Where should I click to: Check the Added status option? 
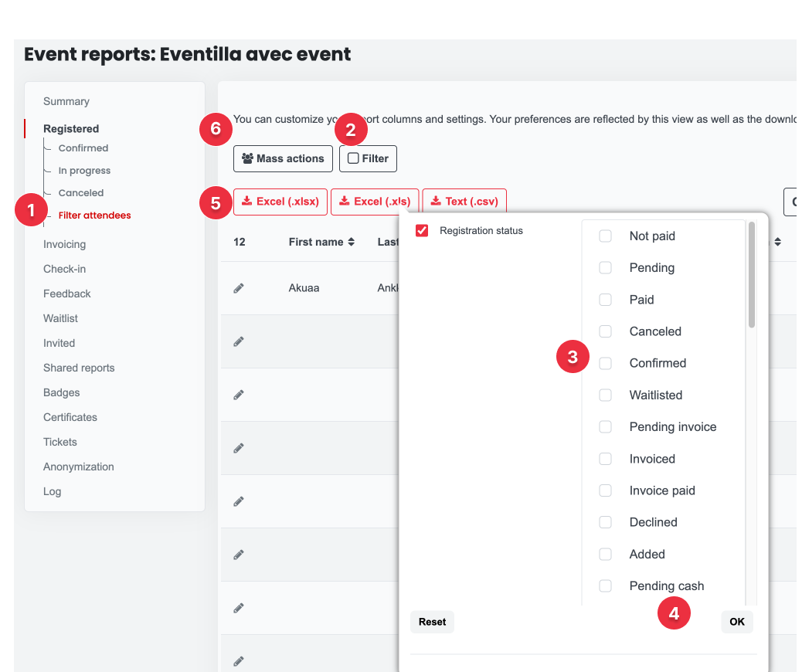[x=605, y=554]
